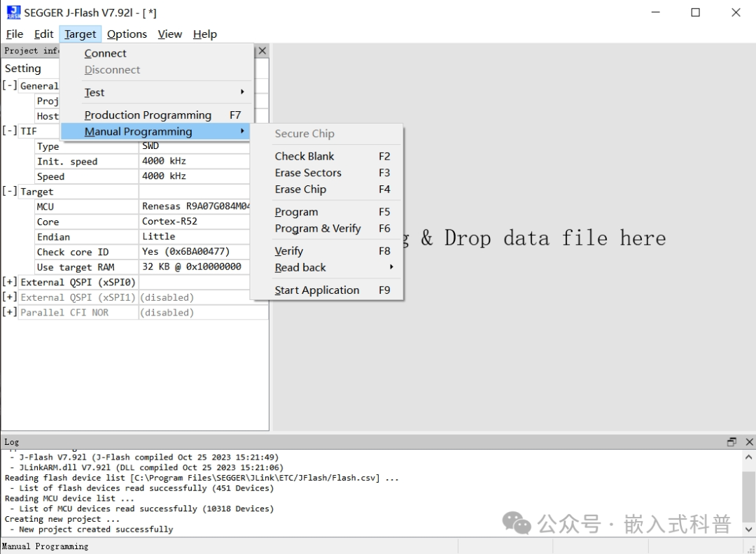Click the 'New project created successfully' log line

click(x=95, y=529)
